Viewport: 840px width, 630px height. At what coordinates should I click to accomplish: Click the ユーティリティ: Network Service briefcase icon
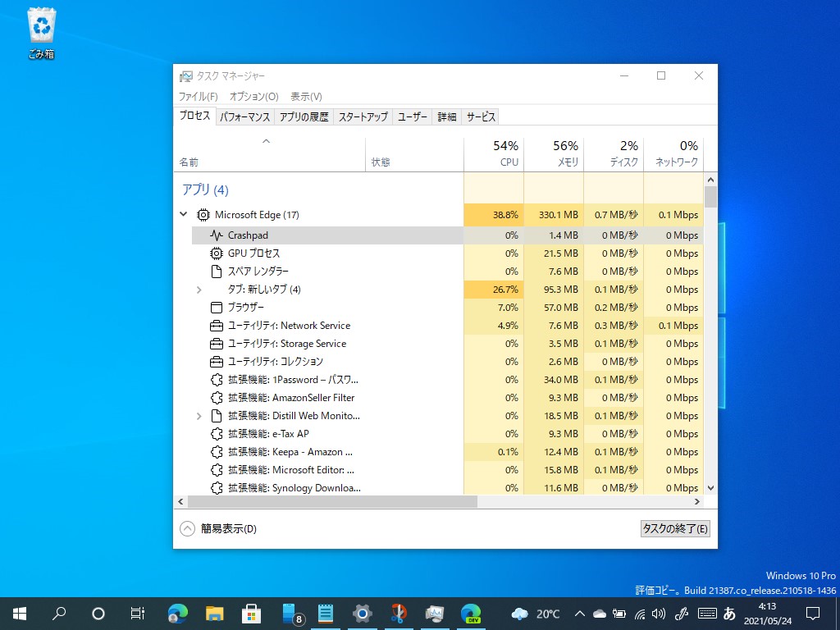(215, 325)
